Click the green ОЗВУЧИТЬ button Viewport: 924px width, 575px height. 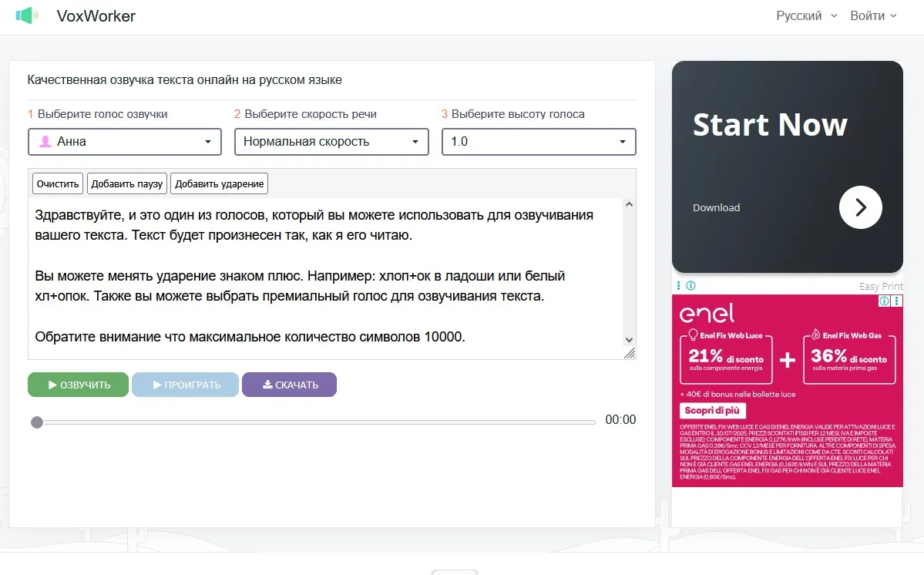pos(78,385)
